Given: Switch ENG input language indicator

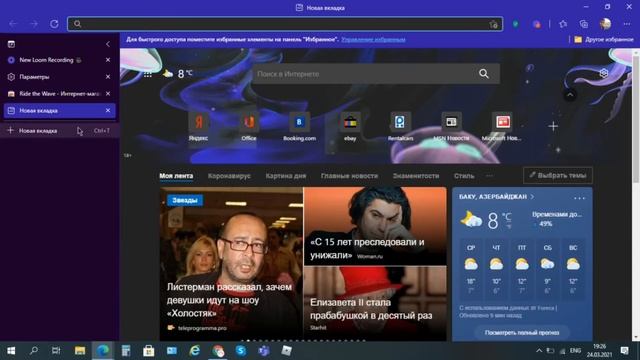Looking at the screenshot, I should [x=576, y=351].
